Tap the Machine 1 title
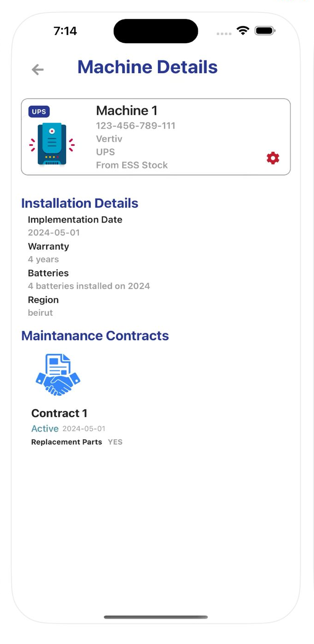The height and width of the screenshot is (644, 314). pyautogui.click(x=127, y=110)
